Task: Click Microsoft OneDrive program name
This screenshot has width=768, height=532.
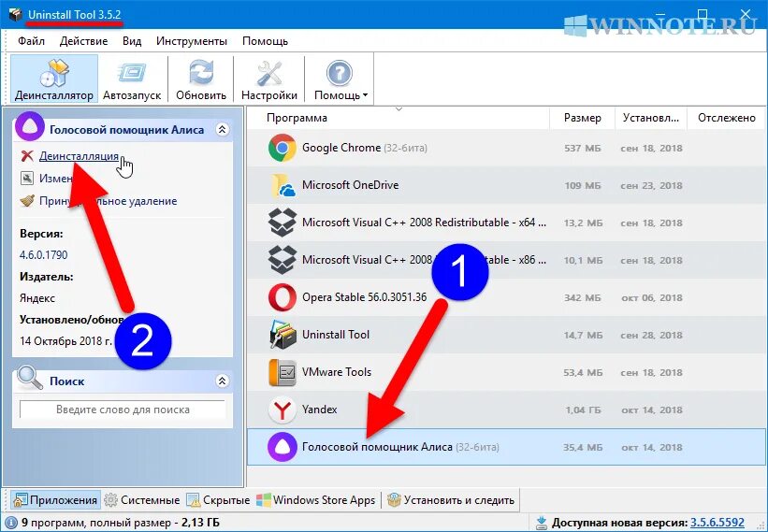Action: pyautogui.click(x=351, y=185)
